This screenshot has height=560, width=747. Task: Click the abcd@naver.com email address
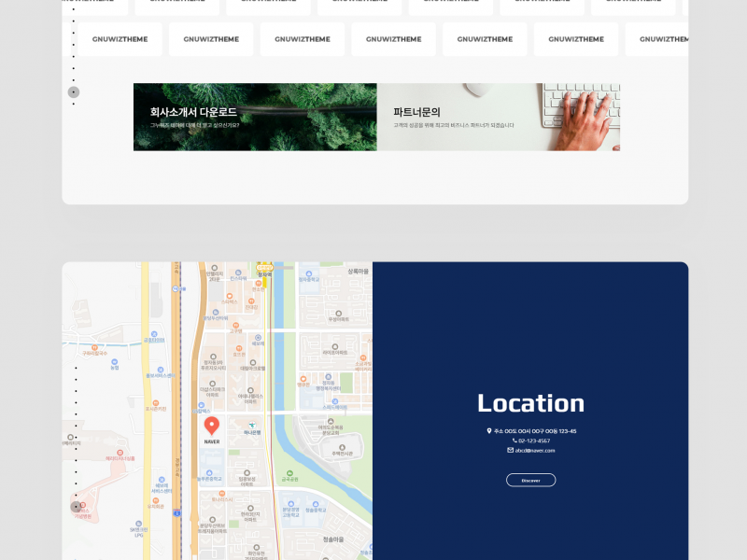pos(535,451)
